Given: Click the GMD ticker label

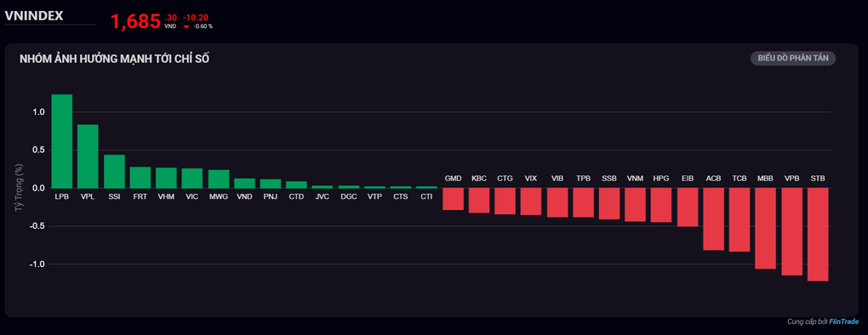Looking at the screenshot, I should (453, 179).
